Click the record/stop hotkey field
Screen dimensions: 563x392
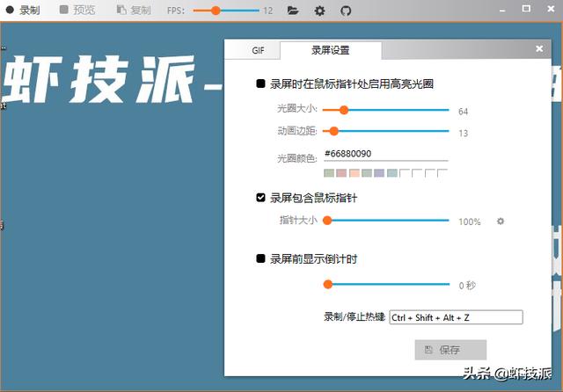coord(456,316)
